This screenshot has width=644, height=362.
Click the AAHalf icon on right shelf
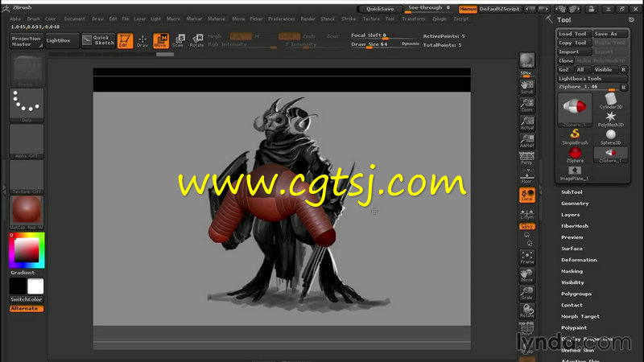pyautogui.click(x=527, y=141)
